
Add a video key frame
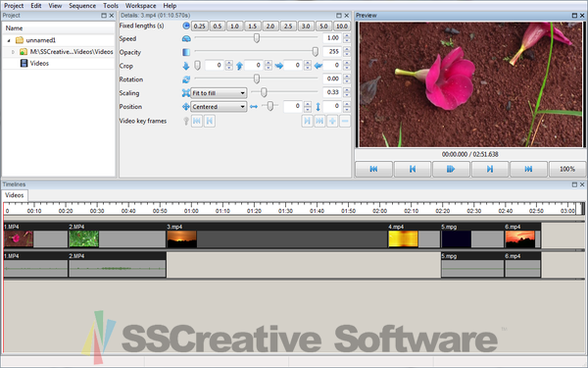[332, 121]
